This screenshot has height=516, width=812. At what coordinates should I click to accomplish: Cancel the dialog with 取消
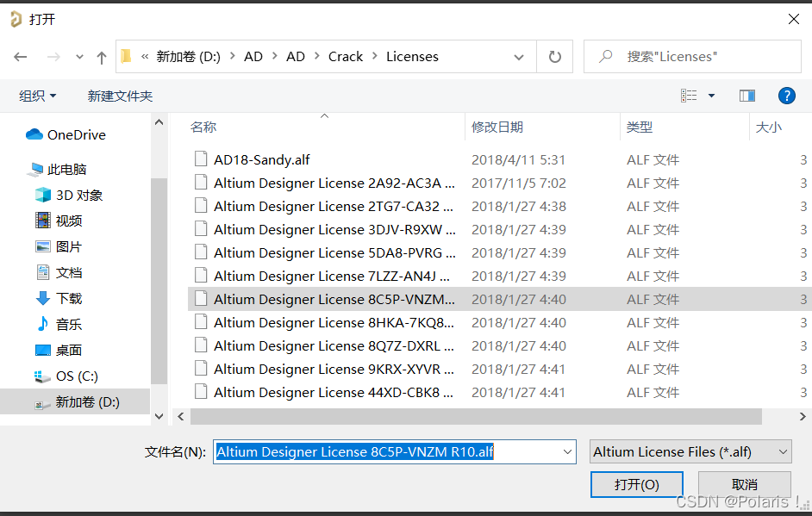click(744, 484)
